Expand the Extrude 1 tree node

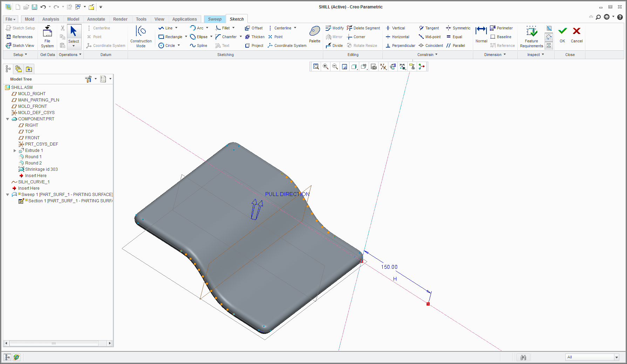point(15,150)
